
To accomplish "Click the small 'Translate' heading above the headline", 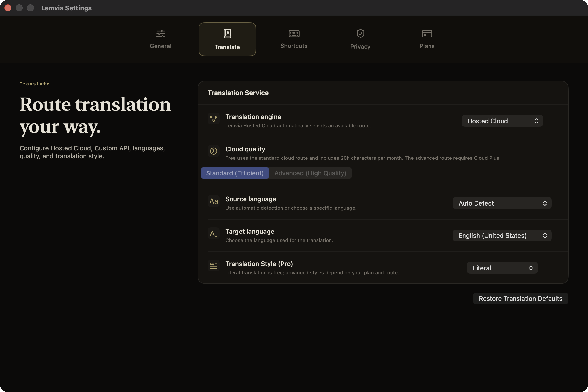I will click(x=35, y=84).
